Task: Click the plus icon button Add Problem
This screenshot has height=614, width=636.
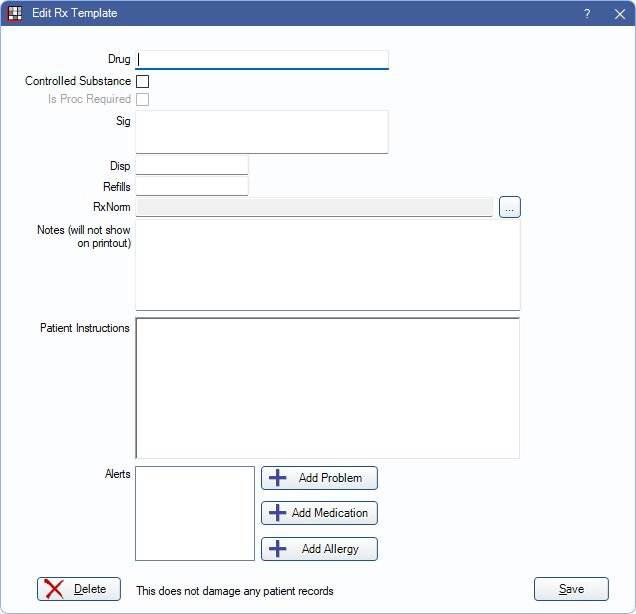Action: [319, 478]
